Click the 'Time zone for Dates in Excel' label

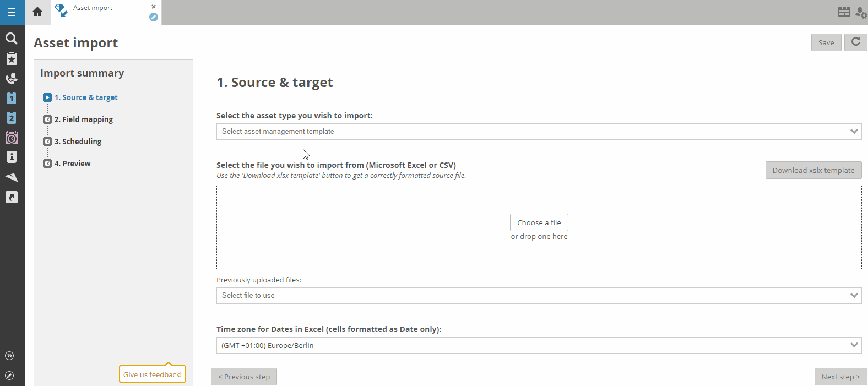click(329, 329)
